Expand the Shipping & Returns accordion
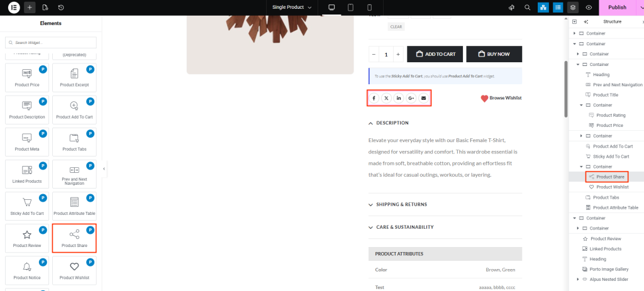Image resolution: width=644 pixels, height=291 pixels. click(x=401, y=204)
